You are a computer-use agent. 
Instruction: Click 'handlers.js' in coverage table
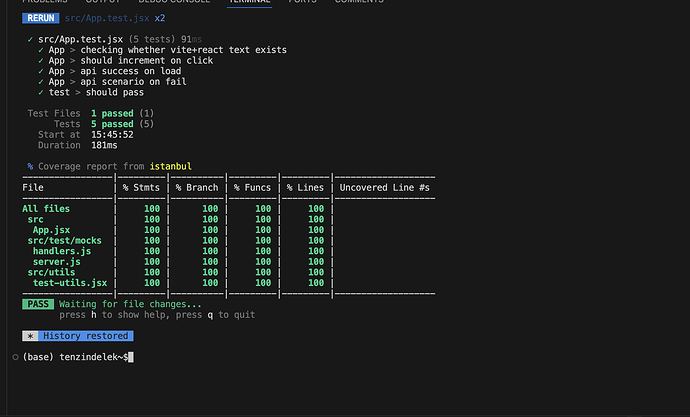pos(62,251)
